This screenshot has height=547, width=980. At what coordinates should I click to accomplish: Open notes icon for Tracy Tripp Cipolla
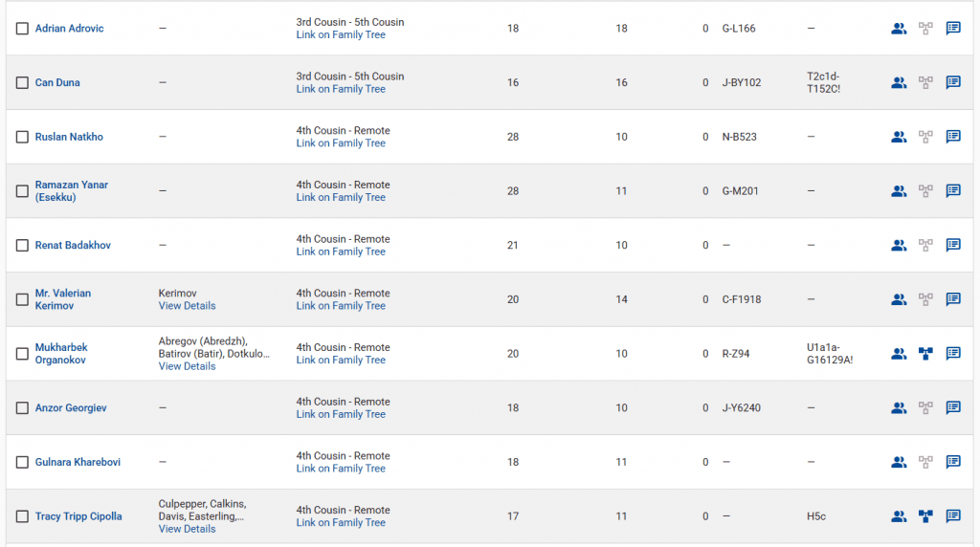coord(953,516)
